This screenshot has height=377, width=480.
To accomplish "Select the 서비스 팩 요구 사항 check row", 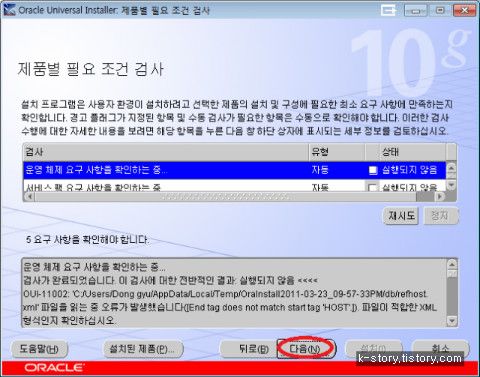I will [234, 186].
